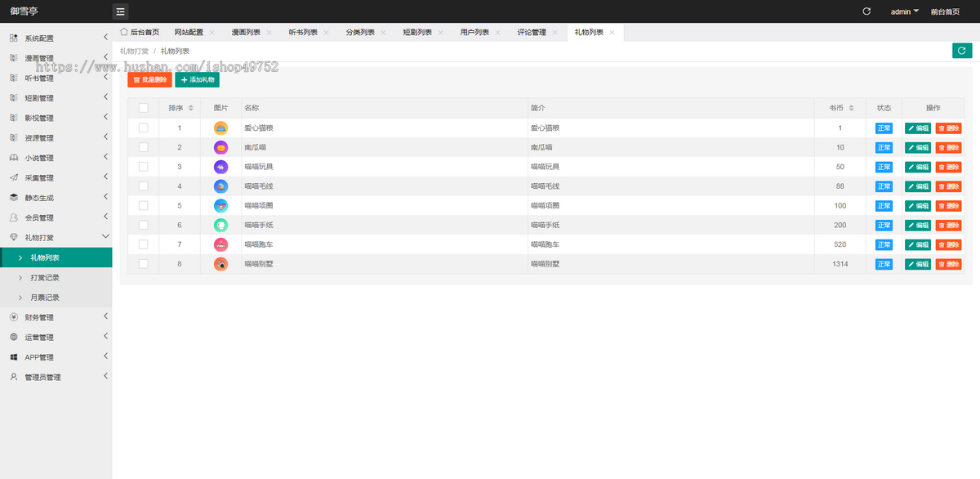Expand the 影视管理 sidebar section
Screen dimensions: 980x479
(x=56, y=118)
